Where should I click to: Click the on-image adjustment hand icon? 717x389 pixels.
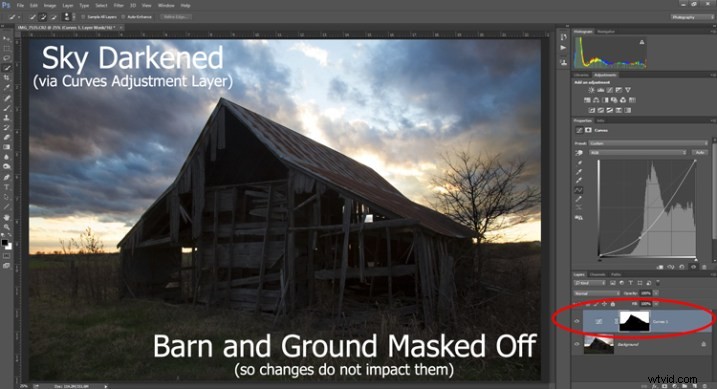tap(579, 153)
